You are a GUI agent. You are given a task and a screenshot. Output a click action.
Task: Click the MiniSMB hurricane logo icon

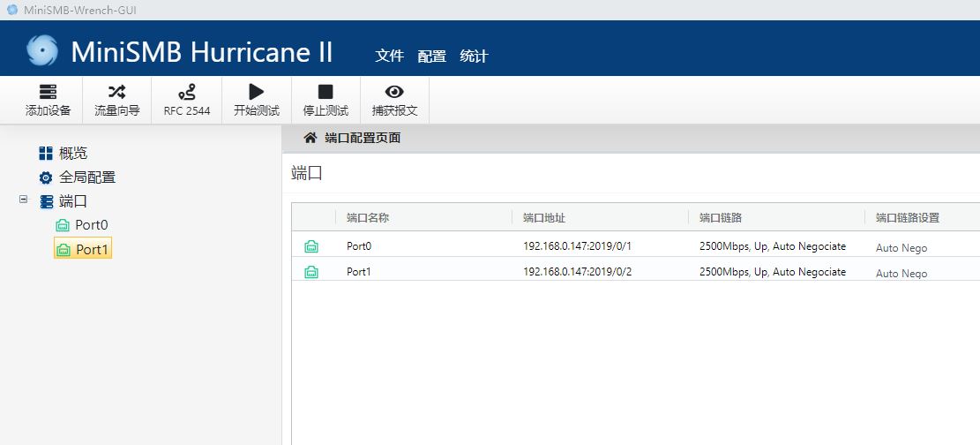(42, 50)
